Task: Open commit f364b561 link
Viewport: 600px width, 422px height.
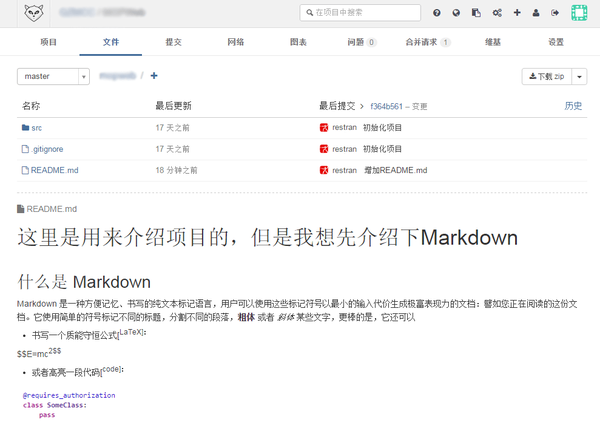Action: 386,106
